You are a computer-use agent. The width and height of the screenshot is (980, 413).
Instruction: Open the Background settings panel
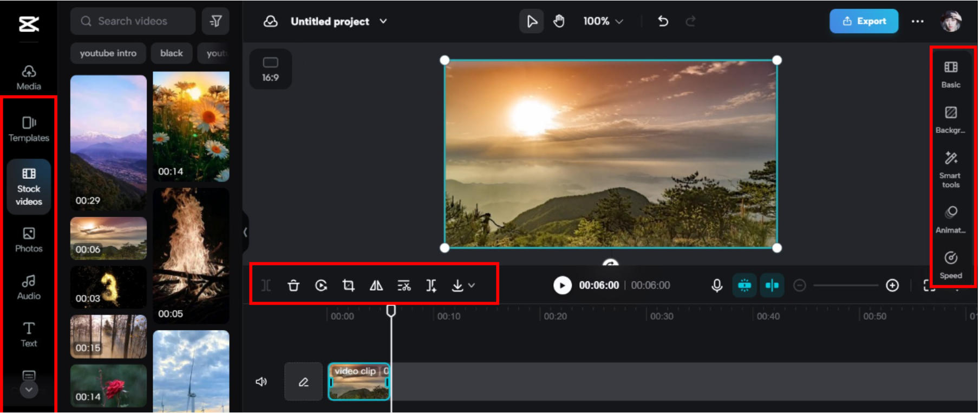(x=951, y=120)
